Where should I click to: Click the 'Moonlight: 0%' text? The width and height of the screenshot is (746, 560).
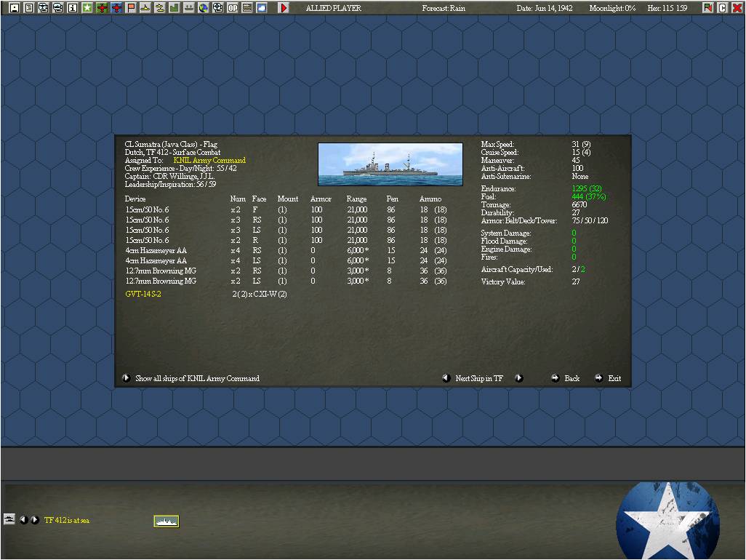(612, 8)
